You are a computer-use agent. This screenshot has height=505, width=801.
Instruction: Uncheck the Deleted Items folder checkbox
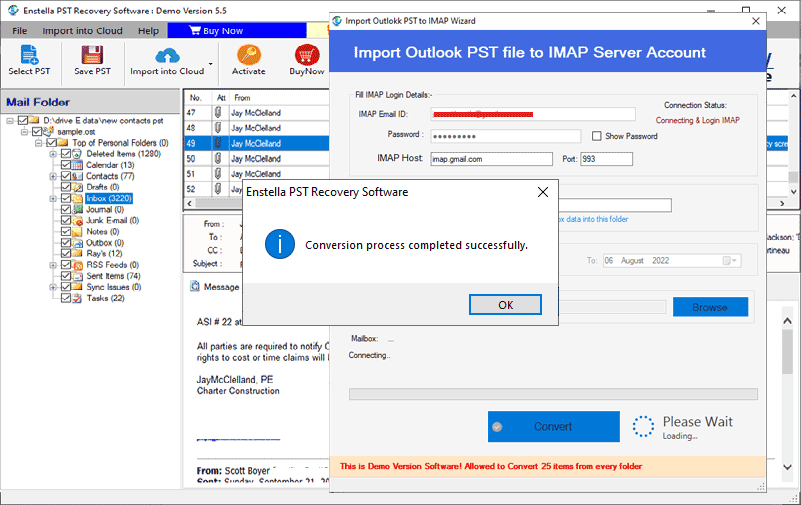[x=66, y=154]
